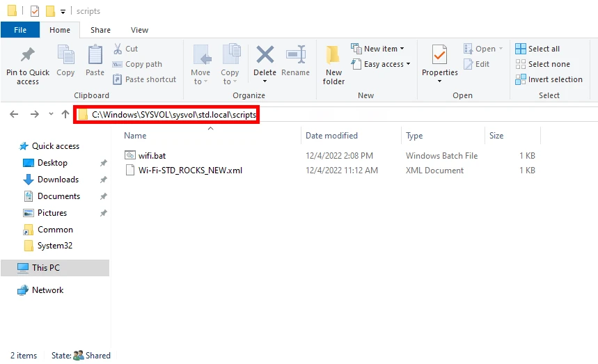The width and height of the screenshot is (598, 364).
Task: Select the wifi.bat file
Action: [x=152, y=155]
